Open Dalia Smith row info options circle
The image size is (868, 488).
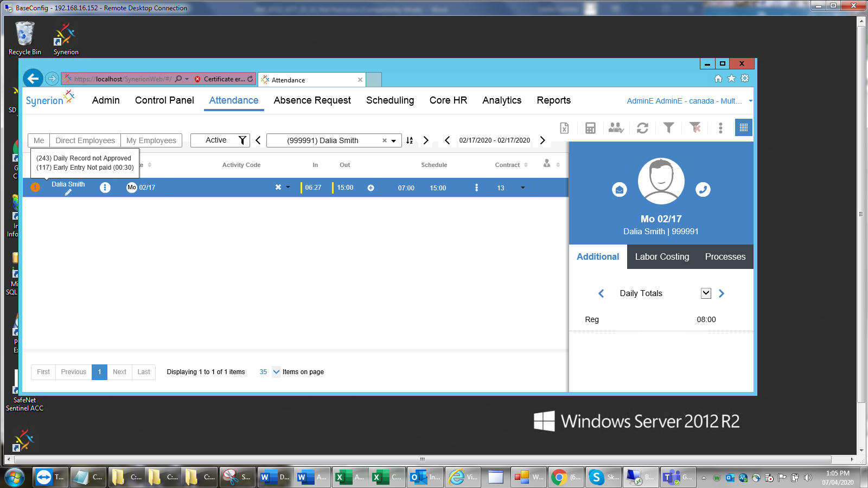[105, 187]
